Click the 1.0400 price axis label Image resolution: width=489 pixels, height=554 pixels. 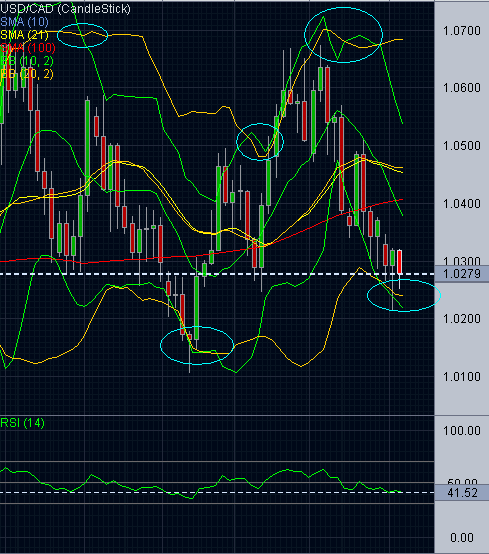point(462,204)
